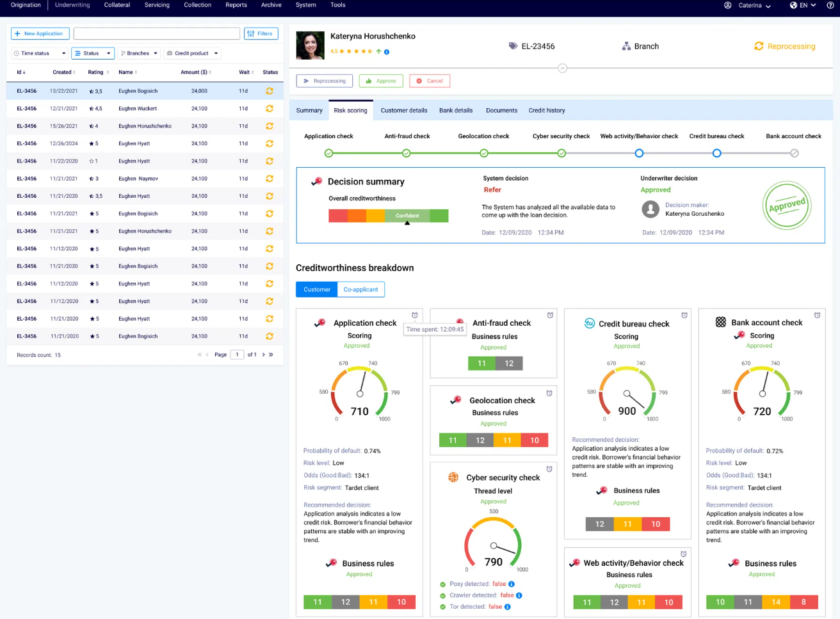
Task: Click the user avatar icon beside Caterina
Action: [727, 5]
